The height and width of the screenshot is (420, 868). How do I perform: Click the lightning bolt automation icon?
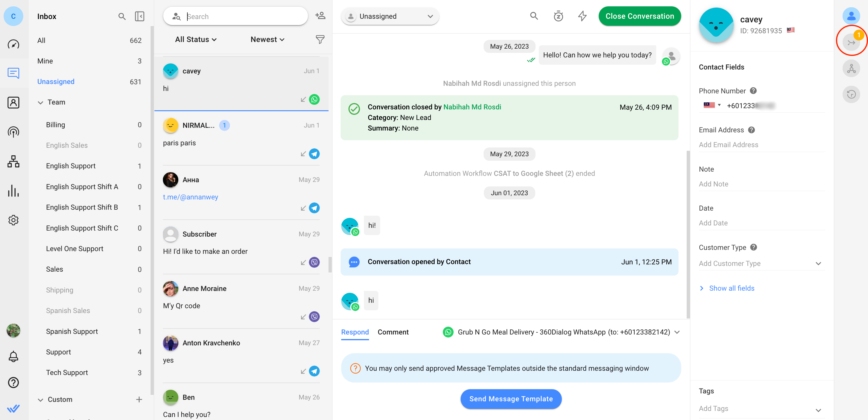pos(583,16)
